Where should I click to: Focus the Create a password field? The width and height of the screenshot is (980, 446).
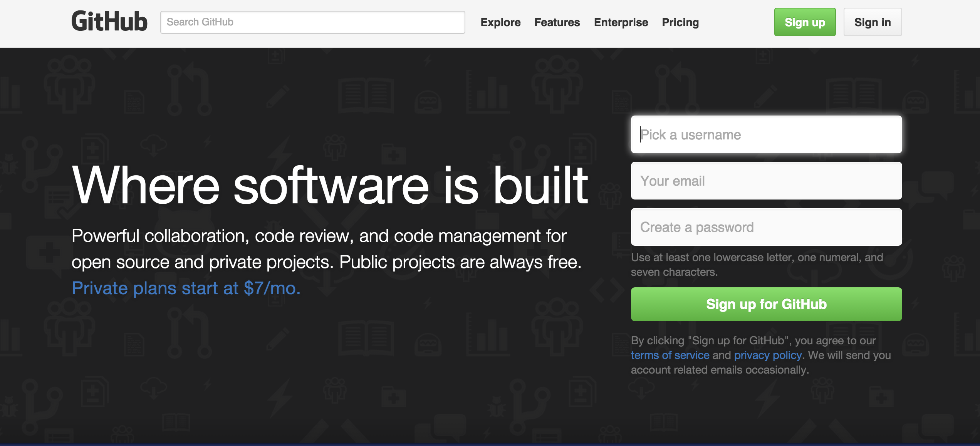(x=766, y=227)
